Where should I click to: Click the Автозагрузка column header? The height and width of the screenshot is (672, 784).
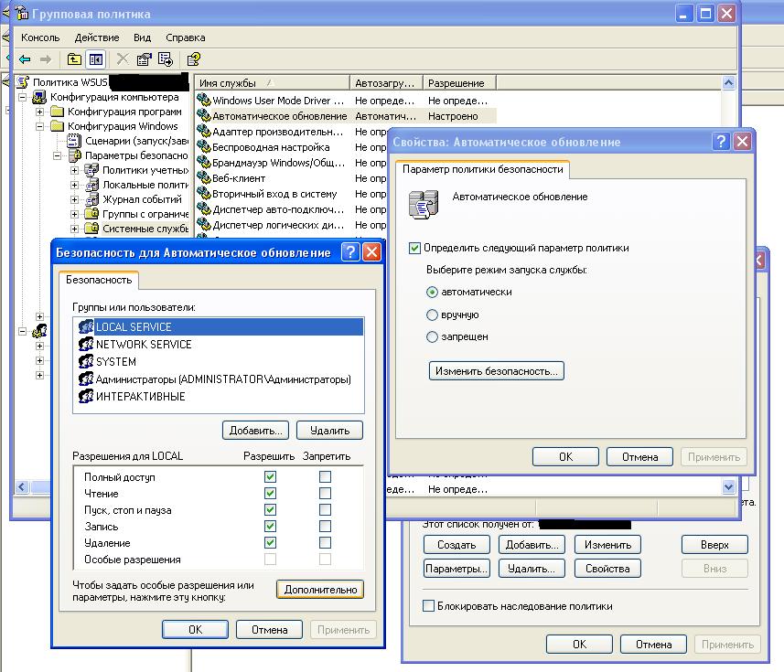pyautogui.click(x=386, y=83)
